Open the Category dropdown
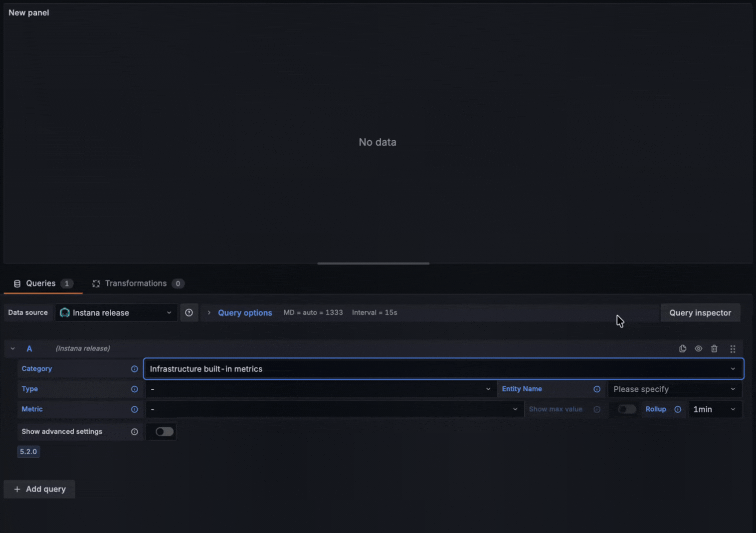The image size is (756, 533). (443, 369)
